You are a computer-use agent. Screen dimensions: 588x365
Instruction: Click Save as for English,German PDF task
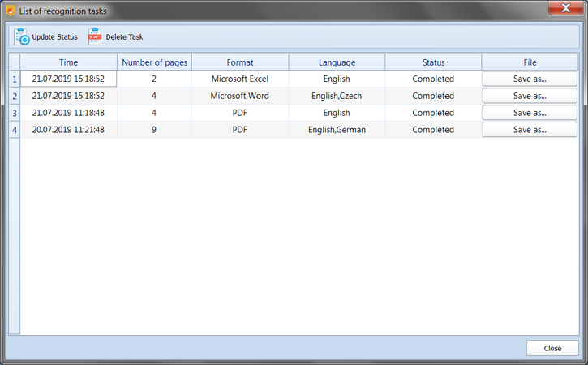point(530,130)
